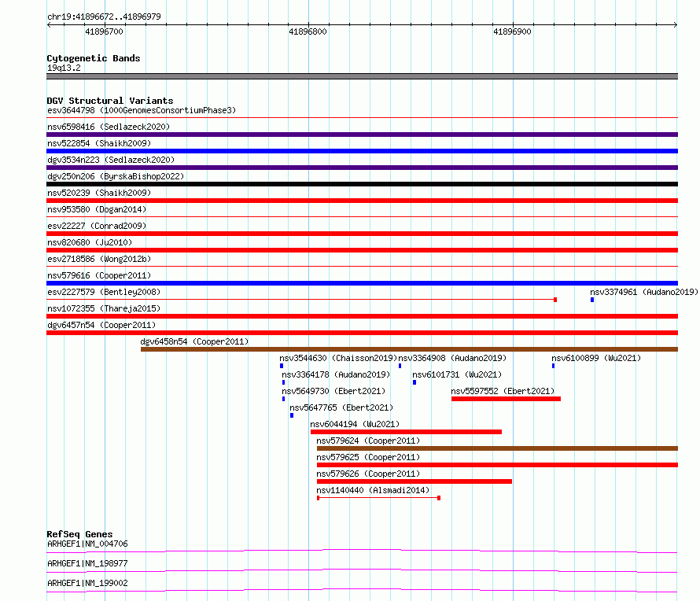Select the brown nsv579624 Cooper2011 bar
Image resolution: width=700 pixels, height=601 pixels.
(496, 448)
